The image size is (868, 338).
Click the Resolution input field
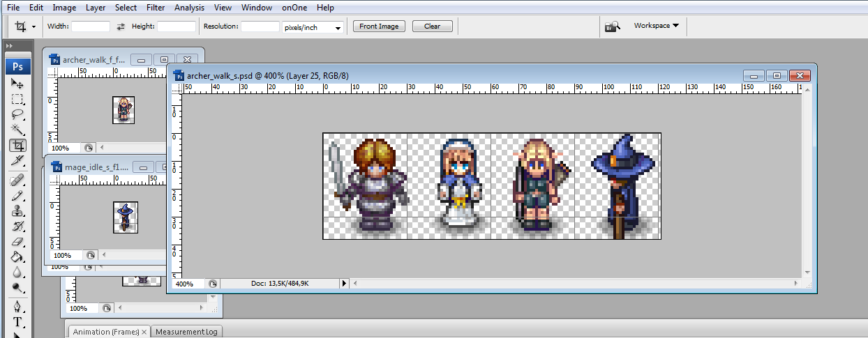(x=260, y=26)
